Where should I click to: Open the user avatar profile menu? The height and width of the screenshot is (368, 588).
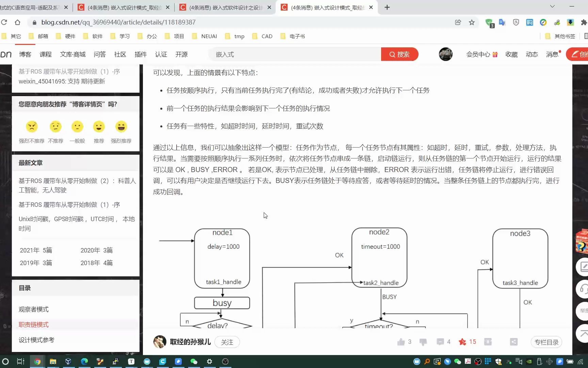[x=446, y=54]
